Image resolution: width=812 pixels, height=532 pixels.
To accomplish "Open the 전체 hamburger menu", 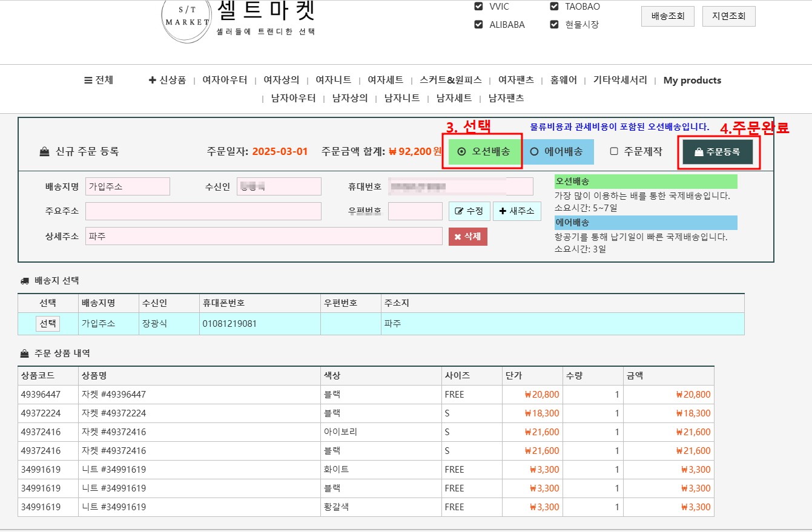I will (x=99, y=80).
